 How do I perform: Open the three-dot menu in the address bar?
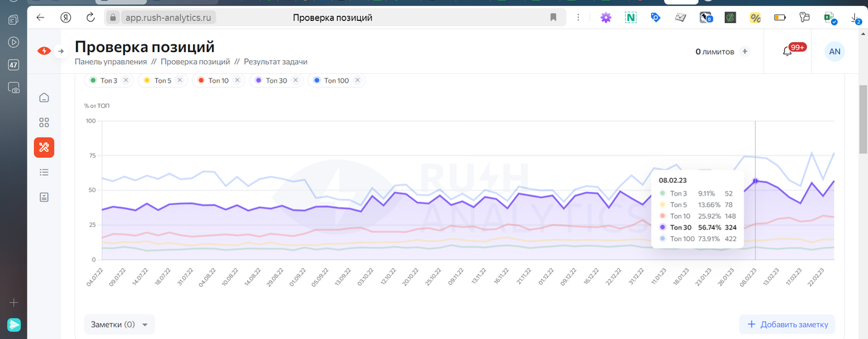[579, 17]
